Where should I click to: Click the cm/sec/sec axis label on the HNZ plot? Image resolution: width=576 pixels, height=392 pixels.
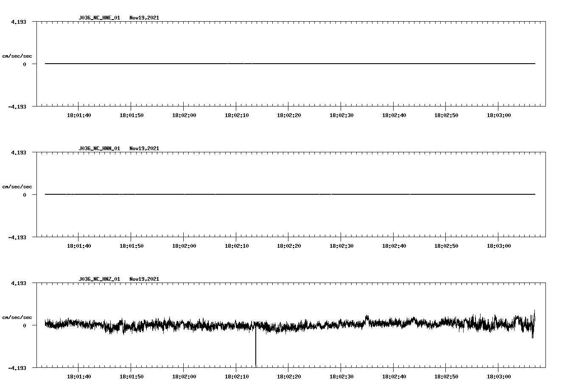17,317
